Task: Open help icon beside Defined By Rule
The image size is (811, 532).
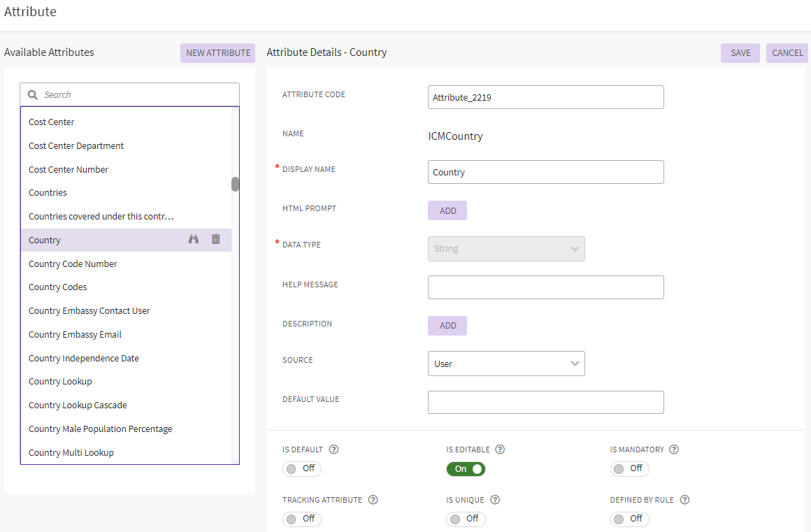Action: (x=684, y=500)
